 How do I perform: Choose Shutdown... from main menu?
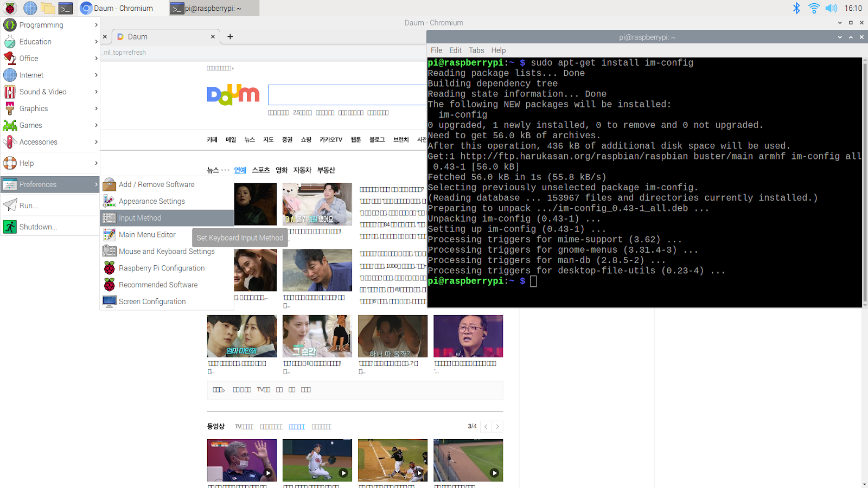click(x=50, y=227)
